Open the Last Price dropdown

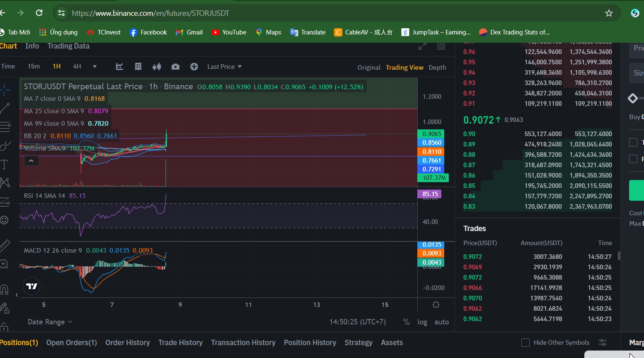tap(224, 67)
